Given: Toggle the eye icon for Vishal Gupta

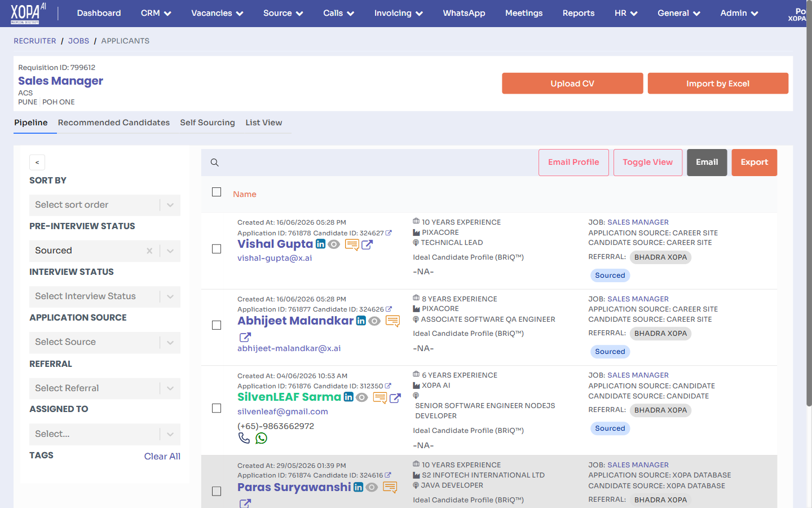Looking at the screenshot, I should coord(334,244).
